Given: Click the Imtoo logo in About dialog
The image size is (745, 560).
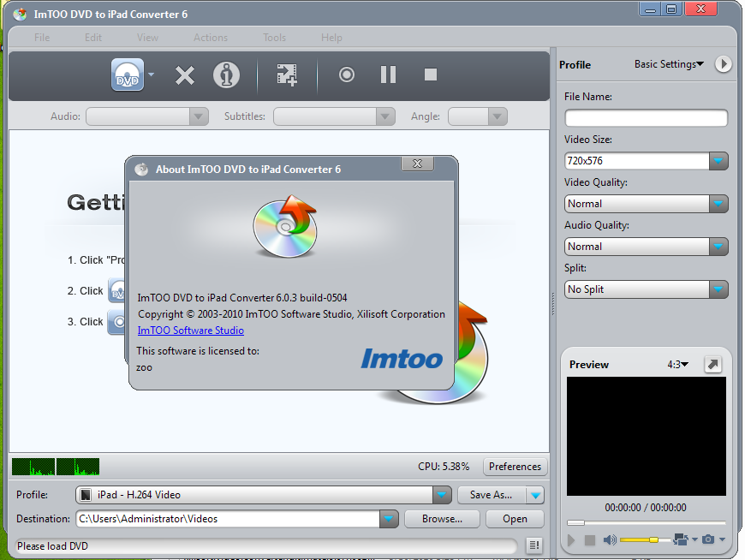Looking at the screenshot, I should click(402, 359).
